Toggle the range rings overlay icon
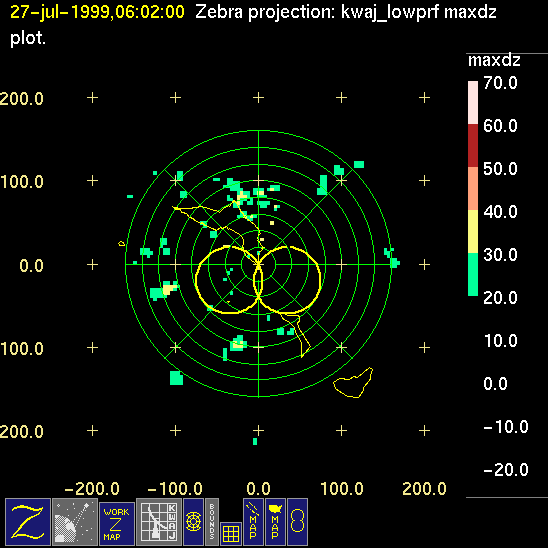 pyautogui.click(x=193, y=522)
